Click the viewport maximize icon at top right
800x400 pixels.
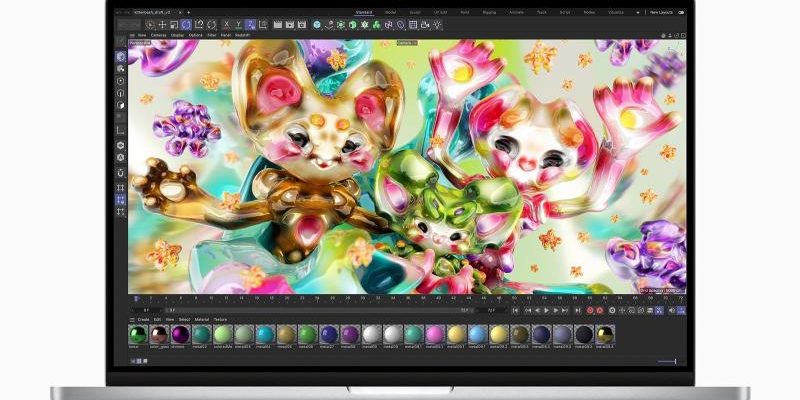coord(683,35)
